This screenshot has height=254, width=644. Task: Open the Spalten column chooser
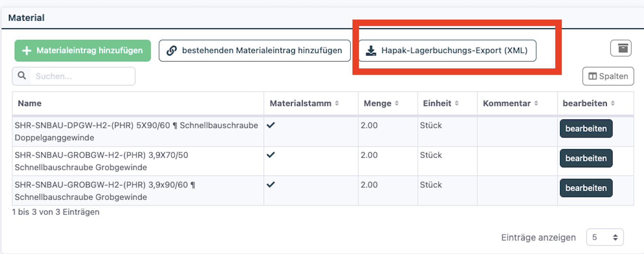608,76
